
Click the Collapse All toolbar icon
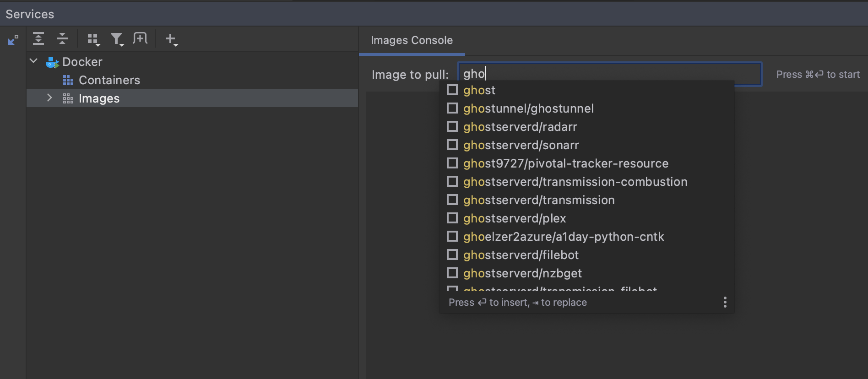point(62,39)
